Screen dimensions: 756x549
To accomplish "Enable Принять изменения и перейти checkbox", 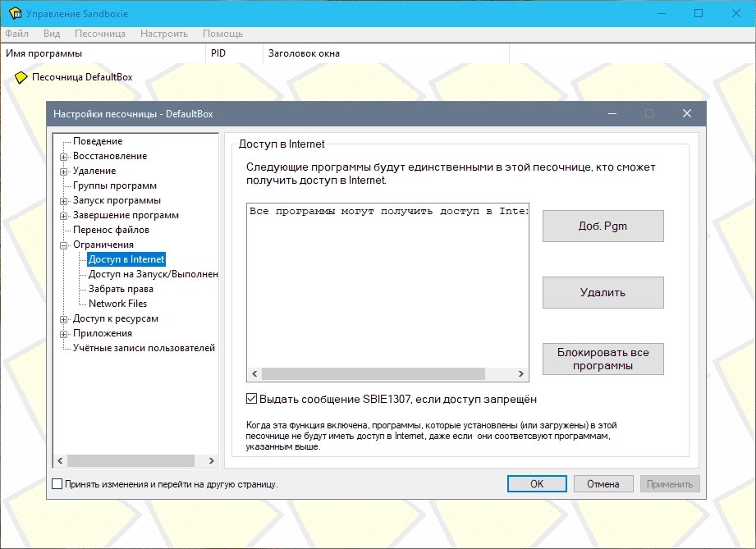I will pyautogui.click(x=57, y=484).
